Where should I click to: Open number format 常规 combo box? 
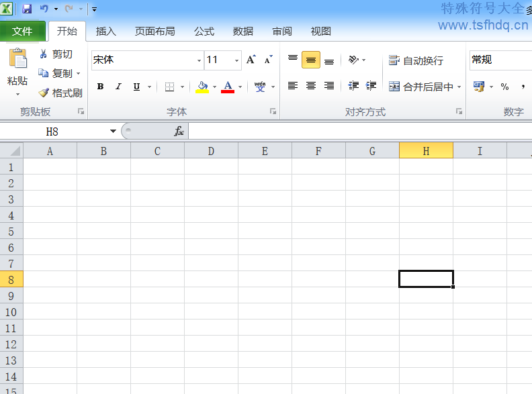tap(500, 60)
